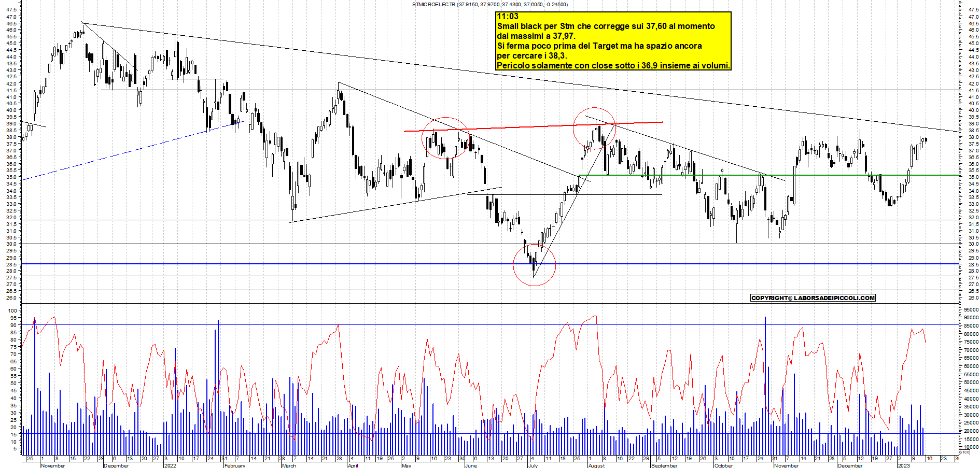Select the 'March' month label

click(x=289, y=465)
